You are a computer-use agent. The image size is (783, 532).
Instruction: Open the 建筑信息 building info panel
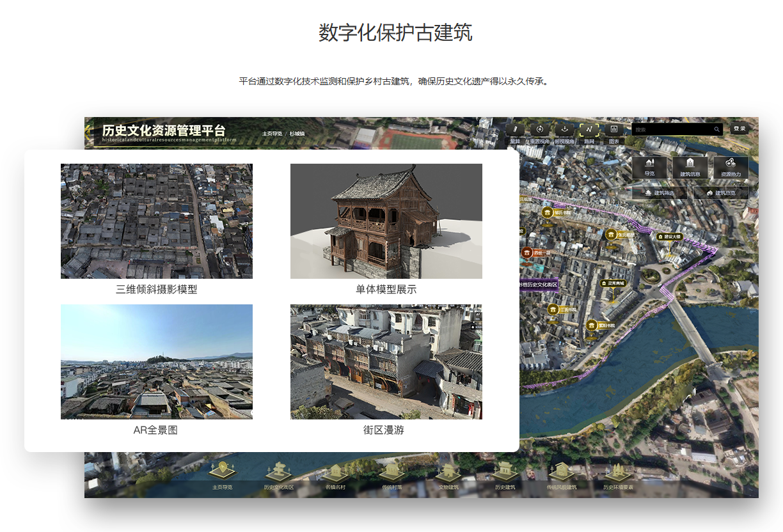690,167
